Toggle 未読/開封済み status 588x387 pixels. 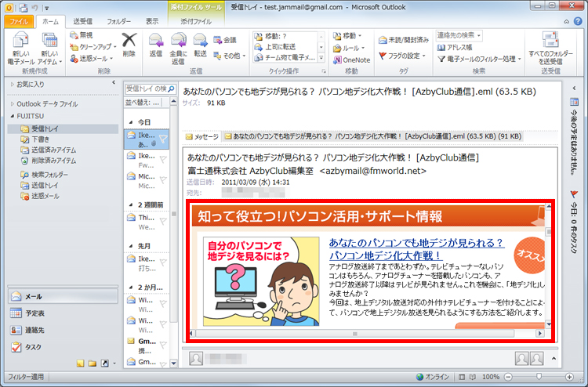[x=404, y=40]
